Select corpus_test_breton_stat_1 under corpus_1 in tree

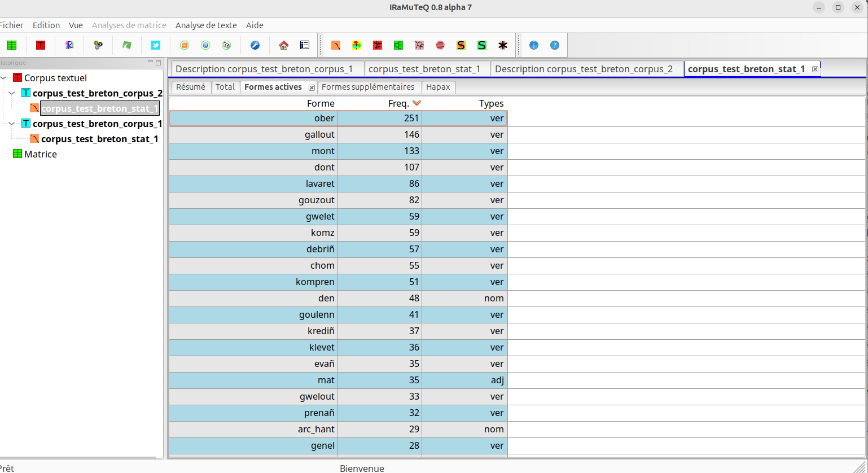tap(99, 139)
